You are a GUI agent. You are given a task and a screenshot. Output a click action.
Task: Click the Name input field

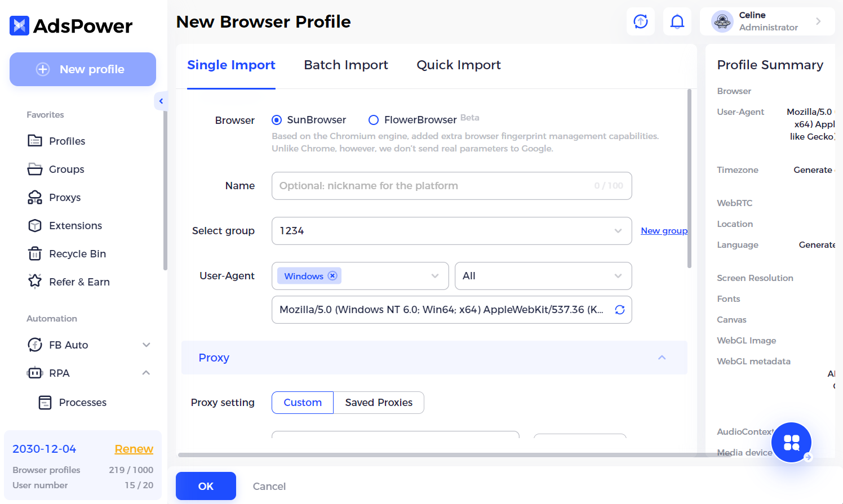pyautogui.click(x=452, y=186)
